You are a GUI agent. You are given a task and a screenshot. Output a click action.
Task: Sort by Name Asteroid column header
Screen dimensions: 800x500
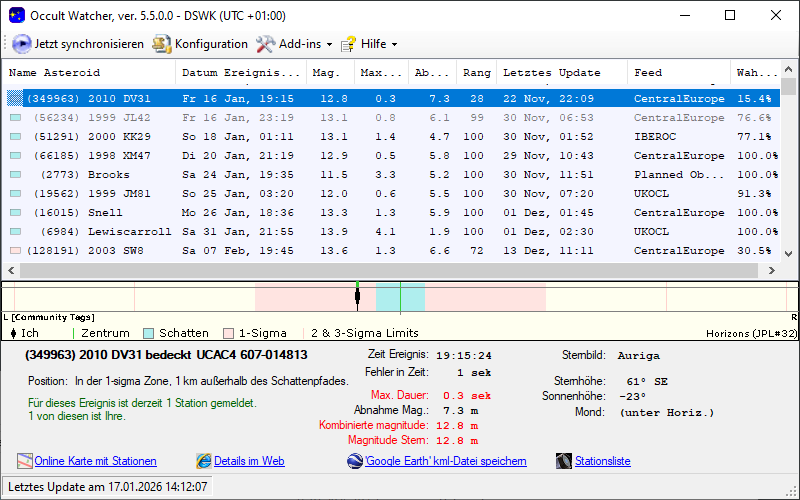click(89, 73)
